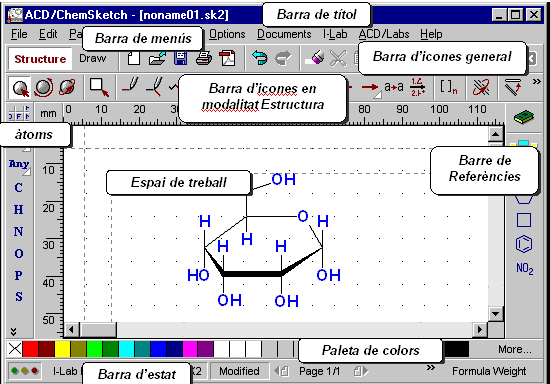The width and height of the screenshot is (550, 384).
Task: Select the Any atom button
Action: 19,165
